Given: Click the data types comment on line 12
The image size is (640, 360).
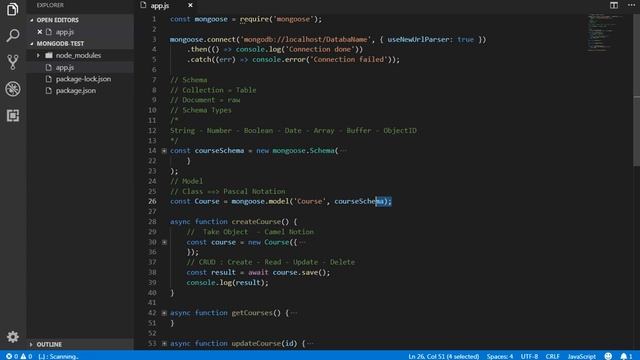Looking at the screenshot, I should [x=293, y=131].
